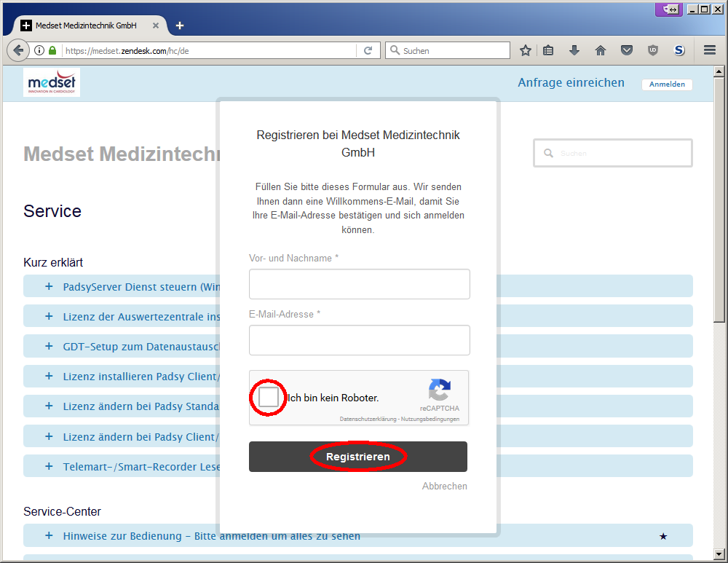Check the 'Ich bin kein Roboter' checkbox
This screenshot has height=563, width=728.
(x=269, y=398)
